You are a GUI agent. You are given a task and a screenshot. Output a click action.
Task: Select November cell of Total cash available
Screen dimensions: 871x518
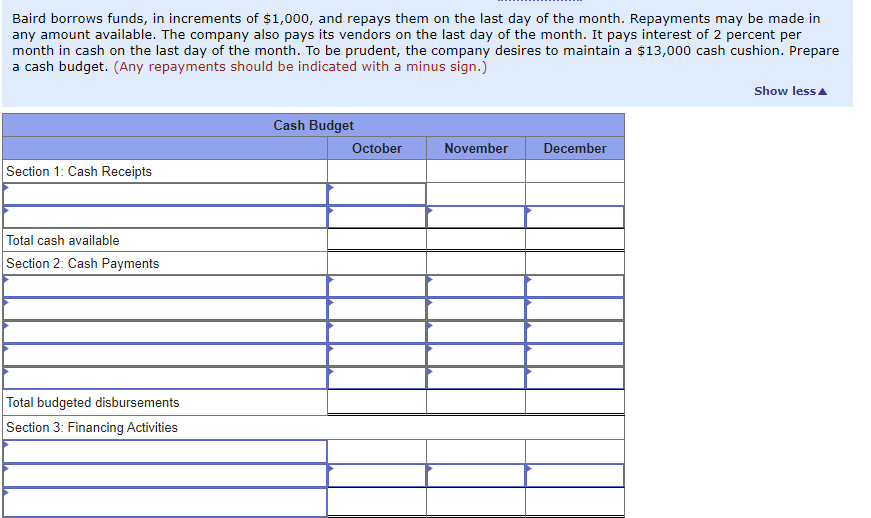(476, 240)
